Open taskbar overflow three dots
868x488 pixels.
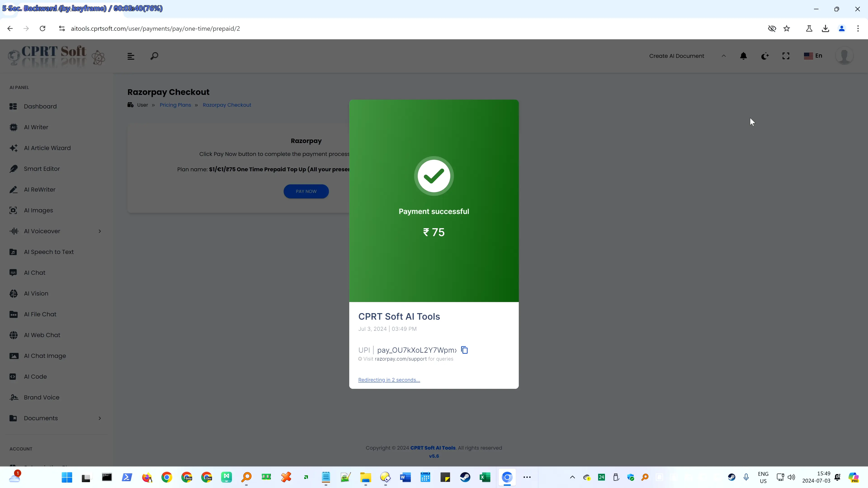[x=527, y=477]
